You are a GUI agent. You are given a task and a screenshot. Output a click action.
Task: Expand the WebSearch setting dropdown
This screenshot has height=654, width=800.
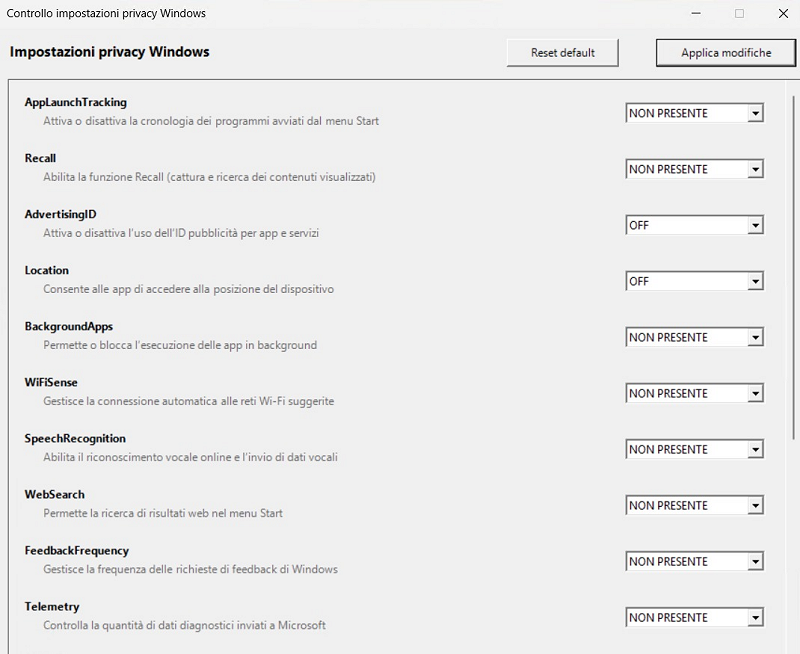point(694,506)
